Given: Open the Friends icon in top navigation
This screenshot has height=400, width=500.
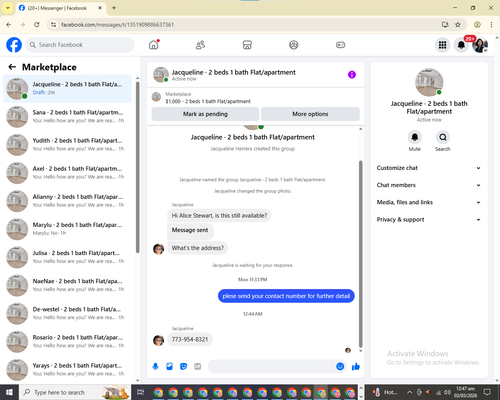Looking at the screenshot, I should (200, 45).
